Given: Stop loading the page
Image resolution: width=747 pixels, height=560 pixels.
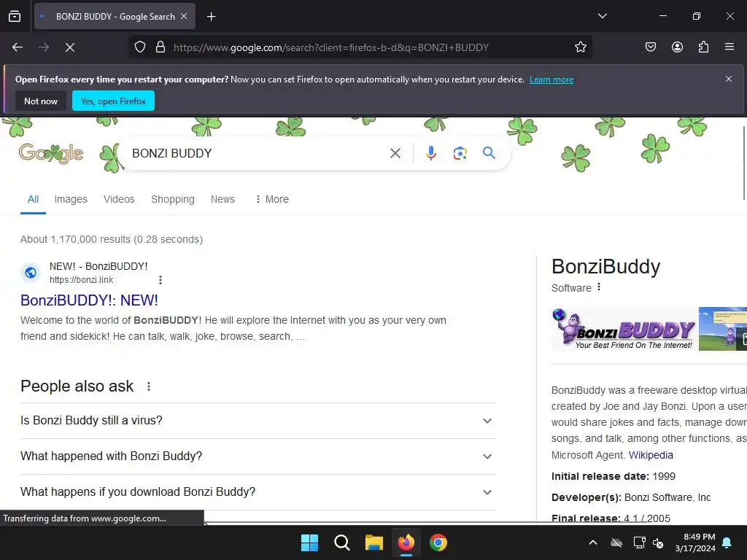Looking at the screenshot, I should [70, 47].
